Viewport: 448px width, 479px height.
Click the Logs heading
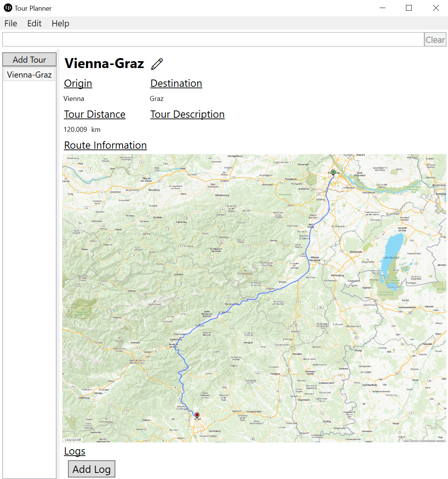click(74, 451)
